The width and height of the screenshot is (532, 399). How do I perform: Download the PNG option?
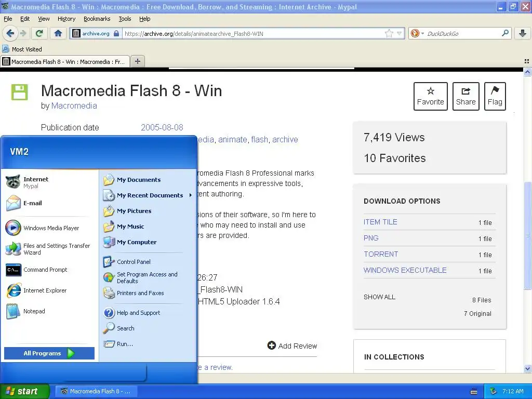tap(371, 238)
